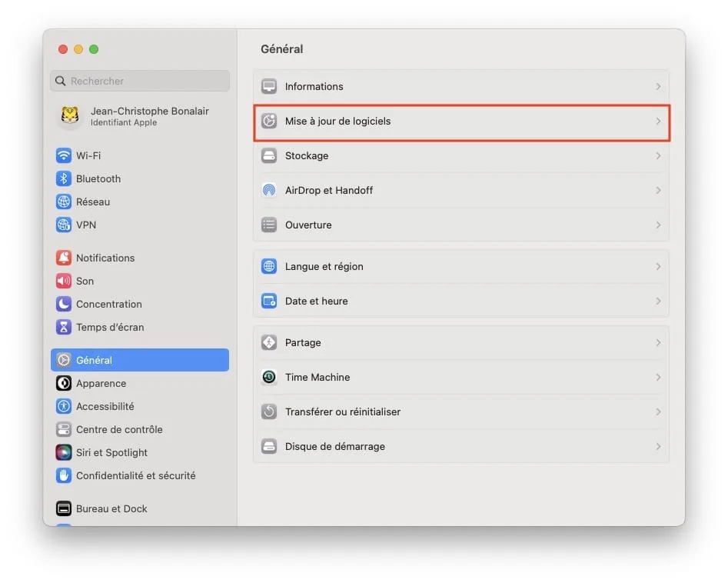Expand the Informations row chevron
Screen dimensions: 728x583
658,86
